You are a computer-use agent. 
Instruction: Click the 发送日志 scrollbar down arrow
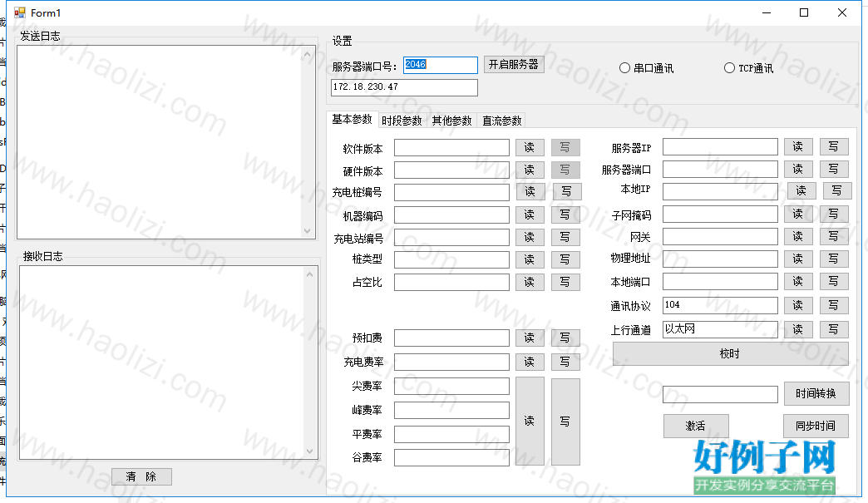coord(308,231)
